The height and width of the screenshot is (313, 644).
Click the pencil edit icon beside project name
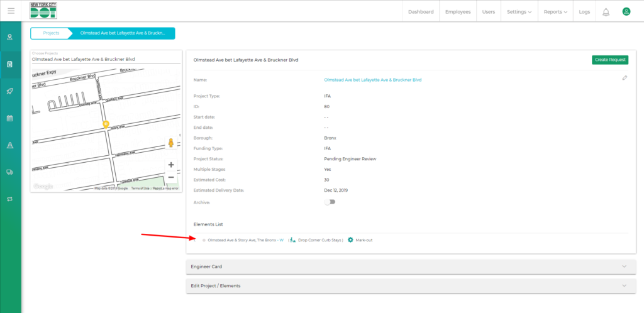tap(625, 78)
